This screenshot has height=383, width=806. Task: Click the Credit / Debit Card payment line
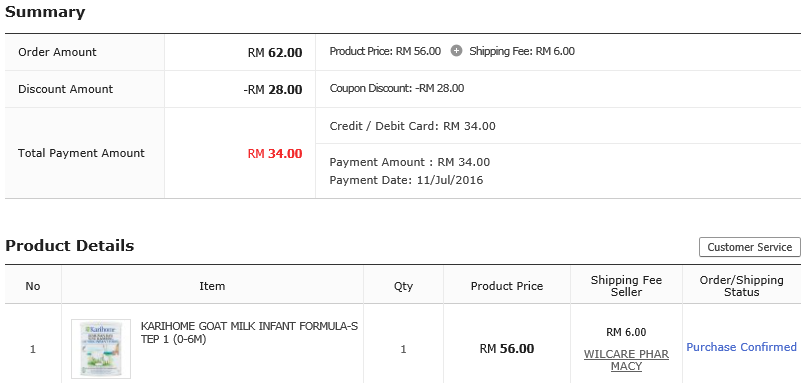click(x=412, y=126)
